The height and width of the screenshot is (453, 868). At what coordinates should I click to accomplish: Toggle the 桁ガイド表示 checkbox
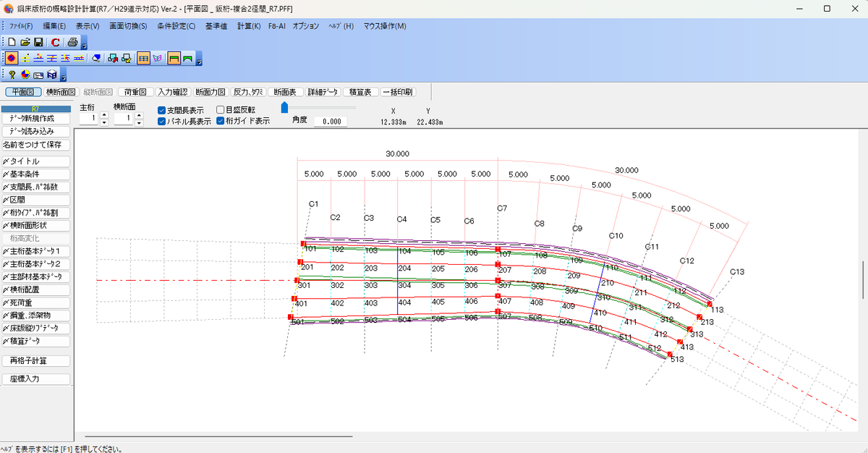coord(221,121)
